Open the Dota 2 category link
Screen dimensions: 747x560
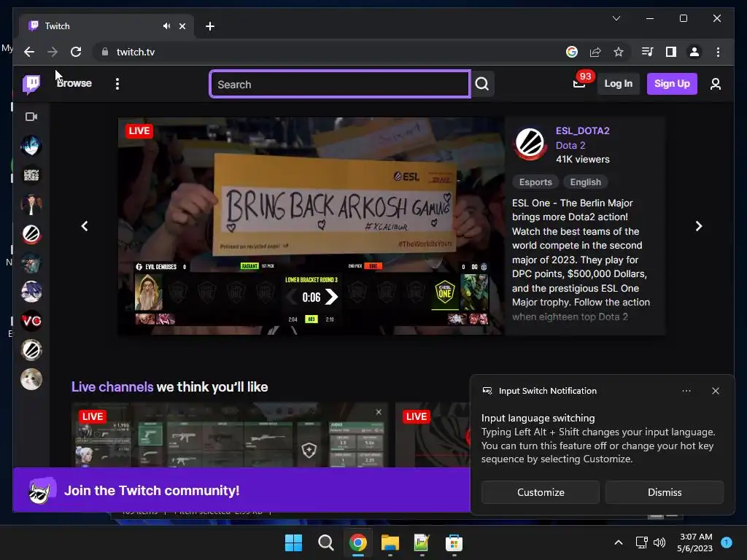pyautogui.click(x=570, y=145)
